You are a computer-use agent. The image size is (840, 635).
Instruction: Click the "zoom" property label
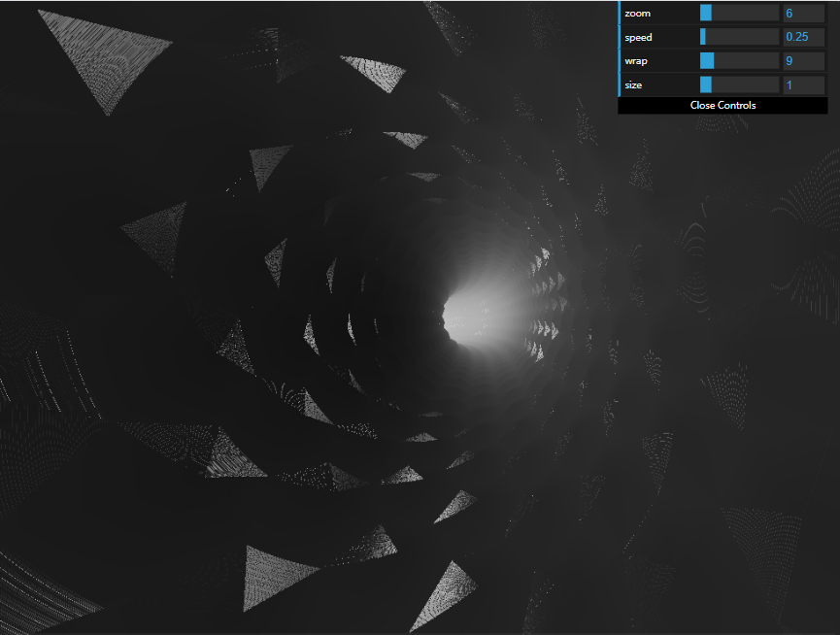(638, 14)
